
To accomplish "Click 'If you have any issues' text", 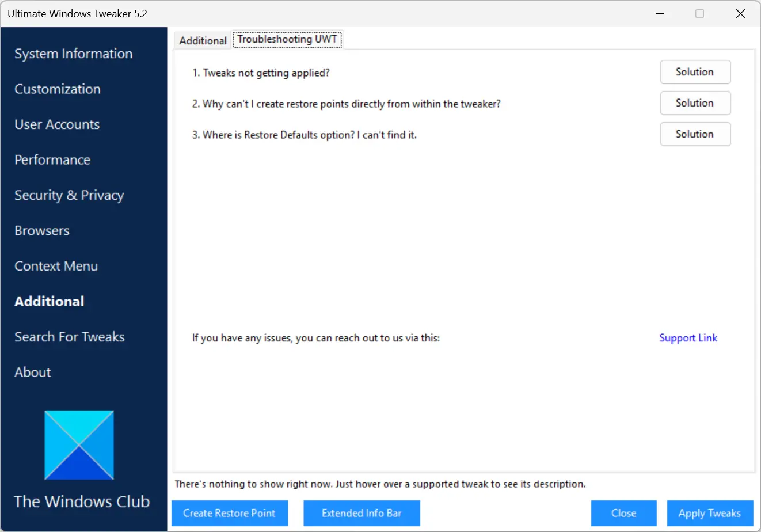I will click(316, 338).
